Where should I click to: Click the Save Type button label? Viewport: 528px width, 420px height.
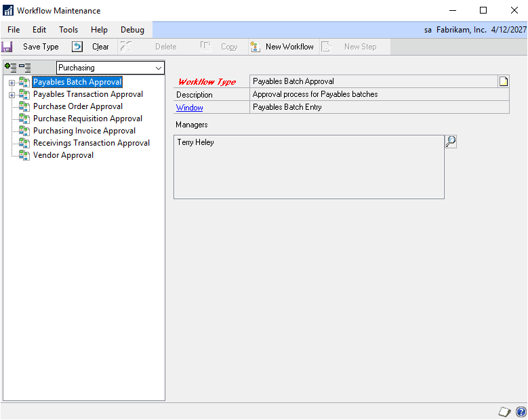pos(41,47)
